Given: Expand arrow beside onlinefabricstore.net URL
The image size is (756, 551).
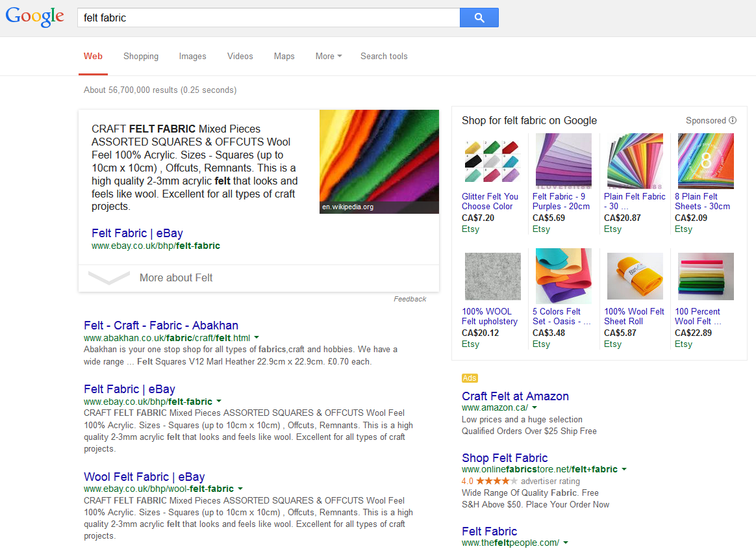Looking at the screenshot, I should tap(624, 469).
